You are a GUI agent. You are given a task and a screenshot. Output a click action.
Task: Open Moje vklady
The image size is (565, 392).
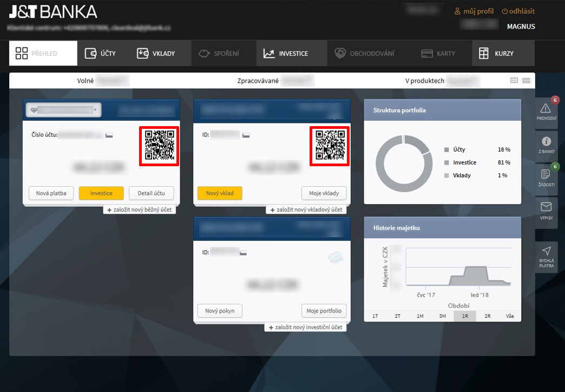coord(324,193)
